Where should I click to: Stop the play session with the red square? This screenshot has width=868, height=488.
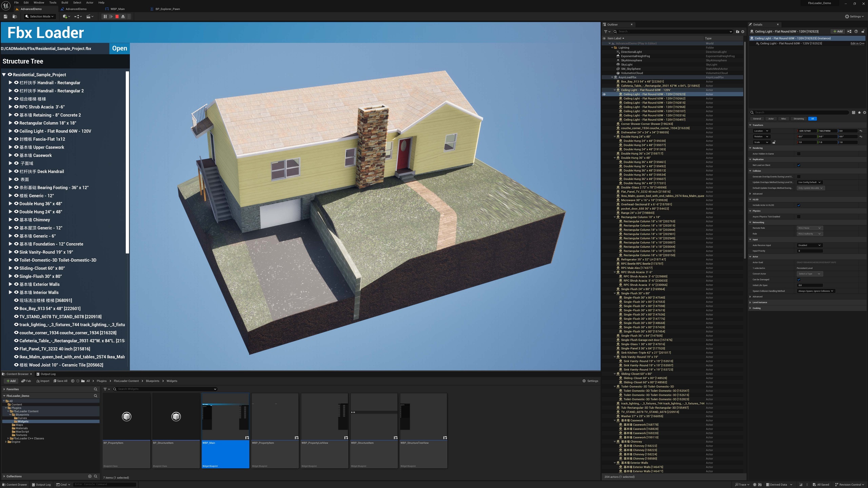click(117, 16)
